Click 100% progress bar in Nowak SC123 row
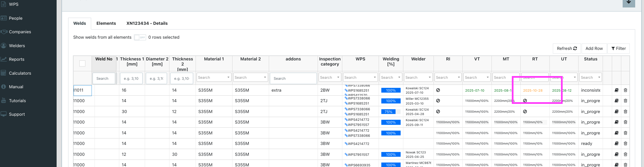This screenshot has width=644, height=167. 391,154
